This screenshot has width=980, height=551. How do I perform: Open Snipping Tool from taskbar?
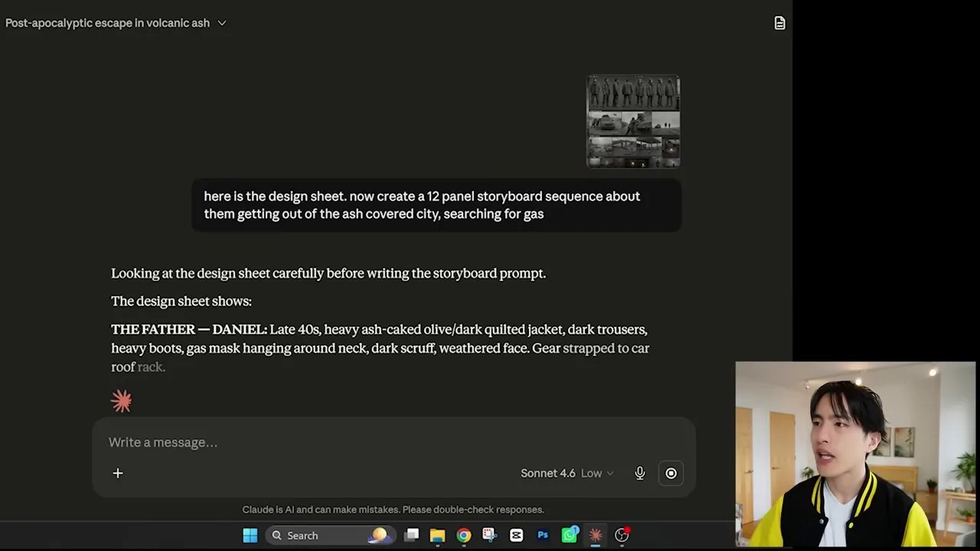click(x=490, y=535)
